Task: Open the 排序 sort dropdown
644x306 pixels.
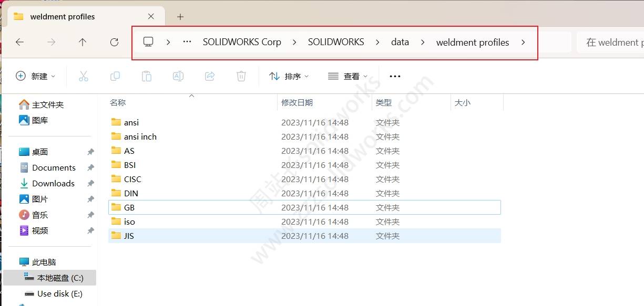Action: coord(289,76)
